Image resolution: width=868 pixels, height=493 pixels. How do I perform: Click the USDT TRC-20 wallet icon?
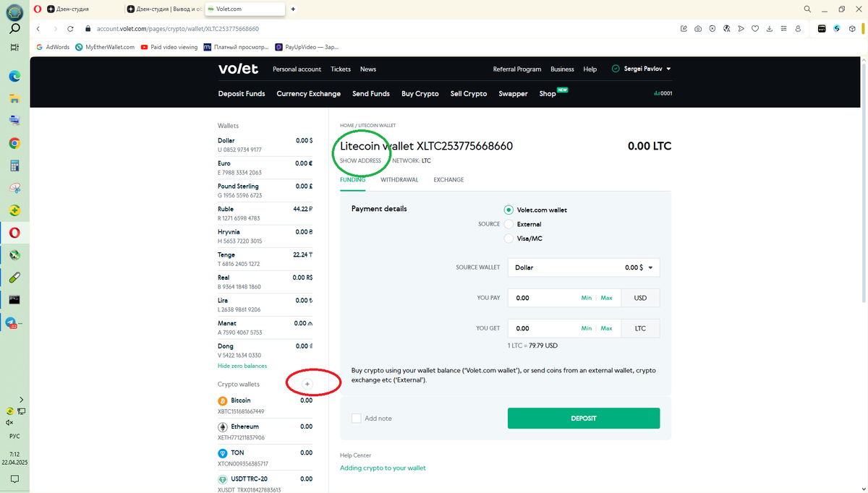coord(223,478)
